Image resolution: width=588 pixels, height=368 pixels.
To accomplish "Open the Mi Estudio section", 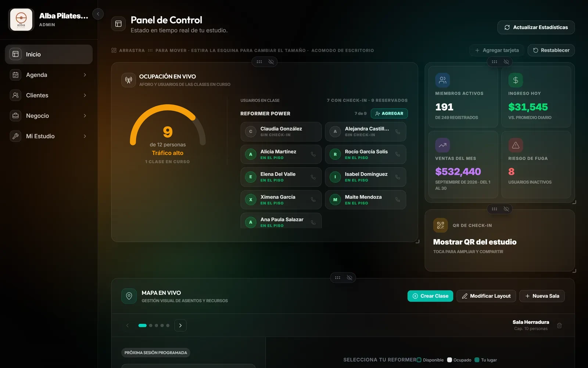I will [49, 136].
